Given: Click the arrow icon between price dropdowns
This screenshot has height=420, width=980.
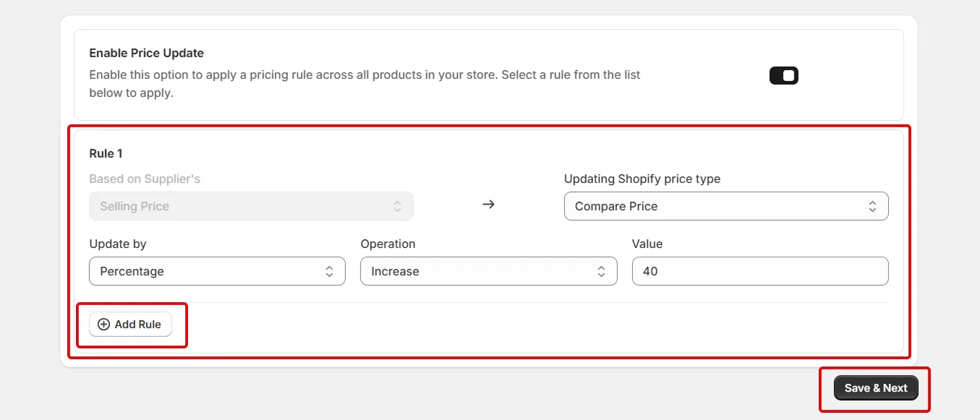Looking at the screenshot, I should [489, 205].
